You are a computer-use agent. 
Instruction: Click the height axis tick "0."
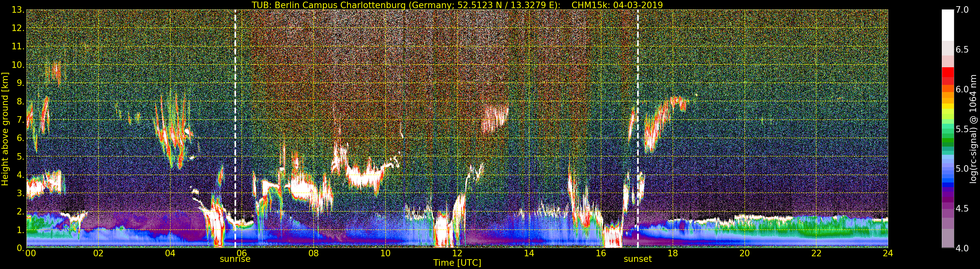point(20,248)
